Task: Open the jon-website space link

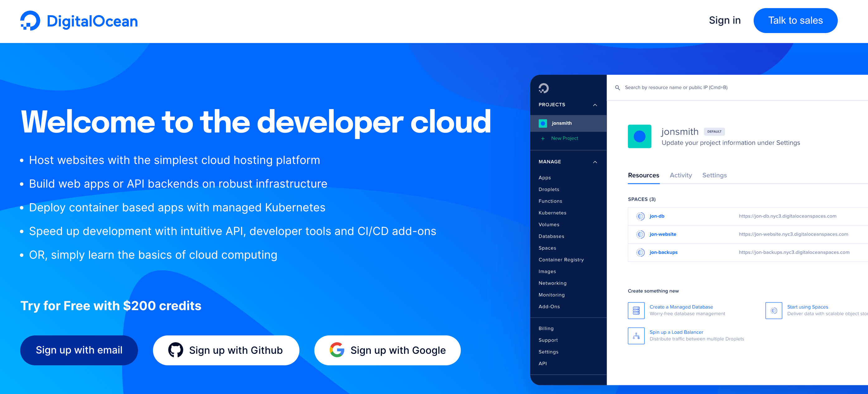Action: (x=662, y=234)
